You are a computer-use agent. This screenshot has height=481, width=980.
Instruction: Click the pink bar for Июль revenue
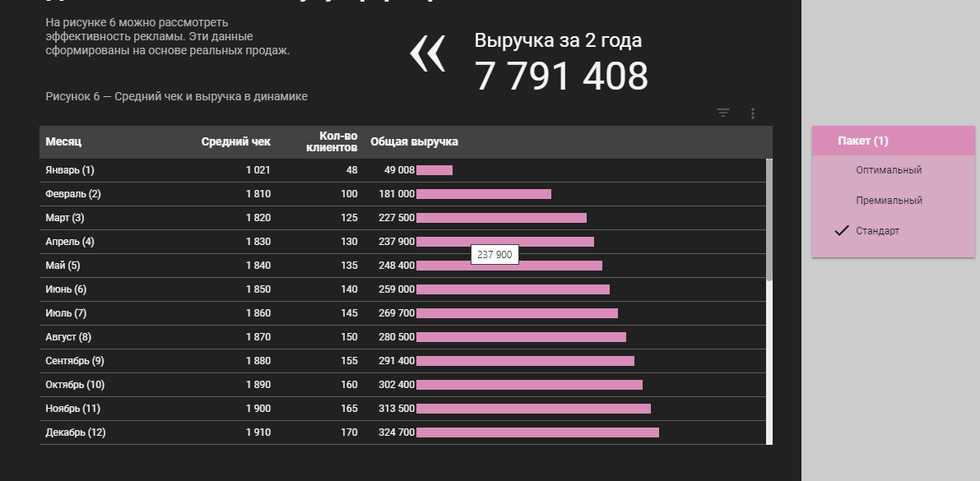tap(517, 313)
